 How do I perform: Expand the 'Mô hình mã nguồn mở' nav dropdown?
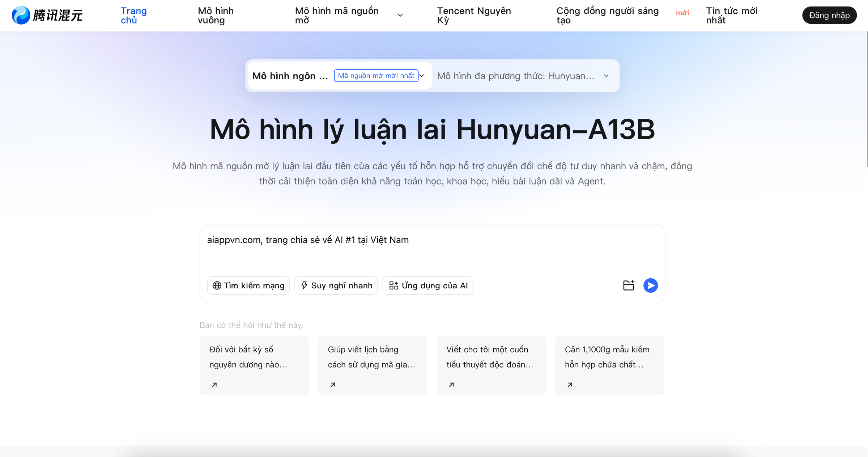point(400,15)
